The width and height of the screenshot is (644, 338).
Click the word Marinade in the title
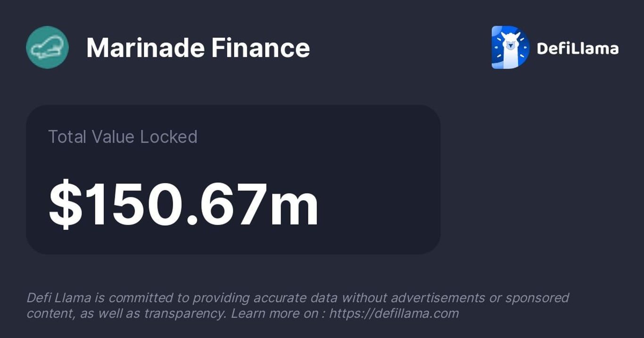(x=145, y=48)
